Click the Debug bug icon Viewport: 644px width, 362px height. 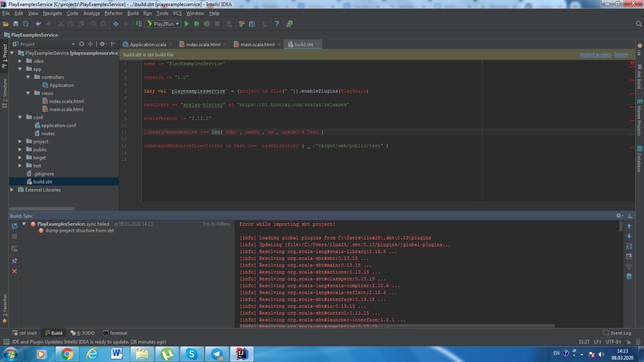(197, 24)
